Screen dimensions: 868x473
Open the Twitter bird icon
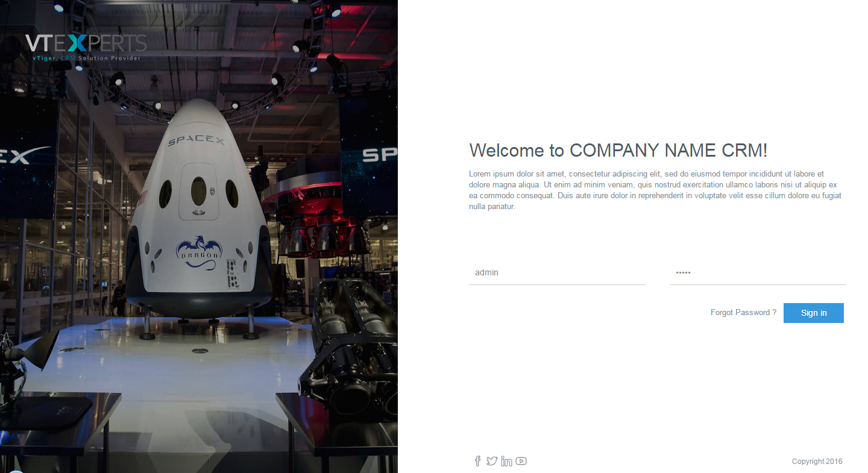[x=492, y=461]
